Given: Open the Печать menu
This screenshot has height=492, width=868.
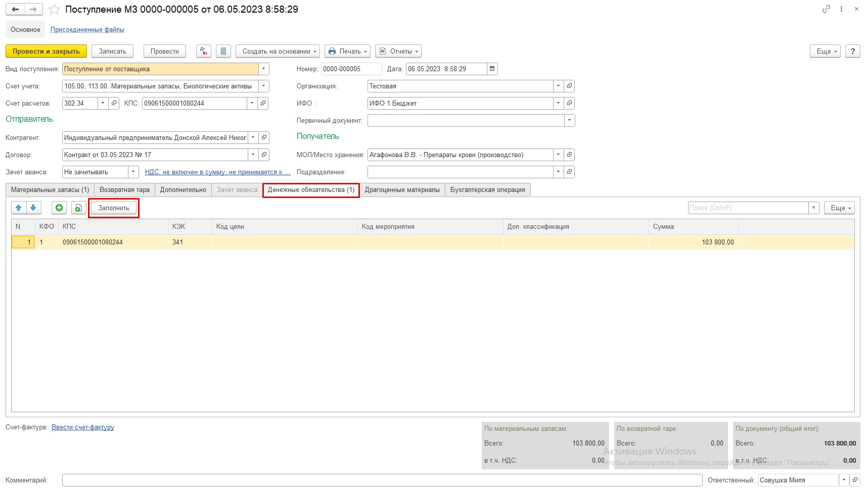Looking at the screenshot, I should point(347,51).
